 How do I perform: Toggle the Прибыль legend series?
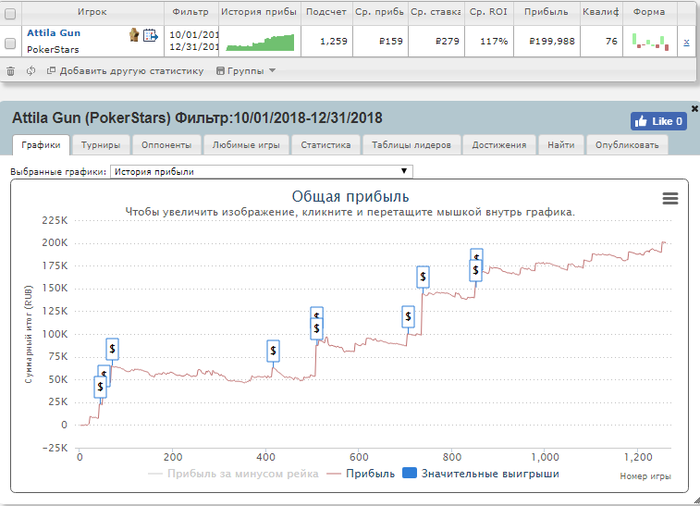click(361, 474)
